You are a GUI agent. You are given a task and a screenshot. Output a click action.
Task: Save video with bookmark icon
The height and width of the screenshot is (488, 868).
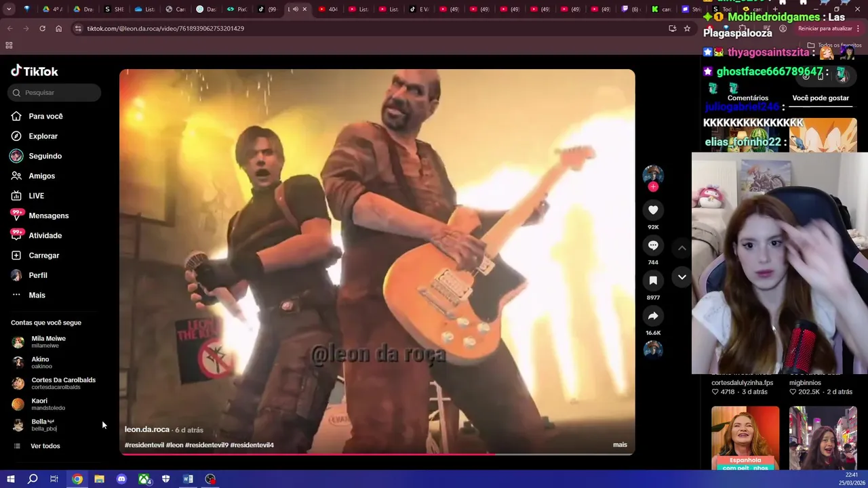pos(653,281)
